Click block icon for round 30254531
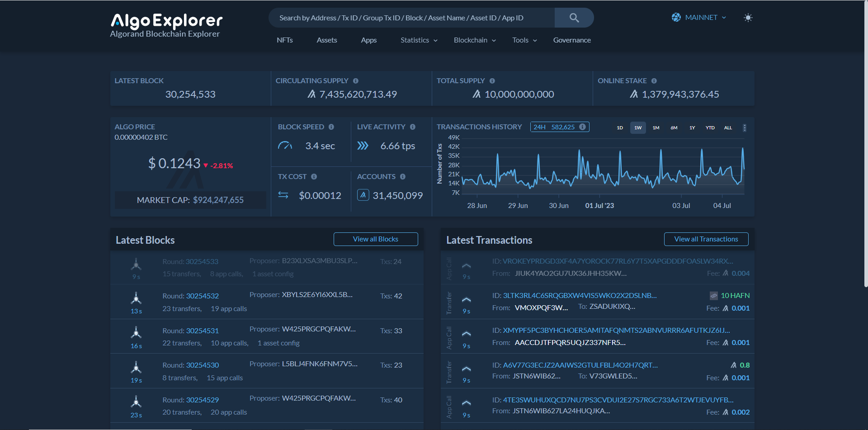The image size is (868, 430). 136,333
